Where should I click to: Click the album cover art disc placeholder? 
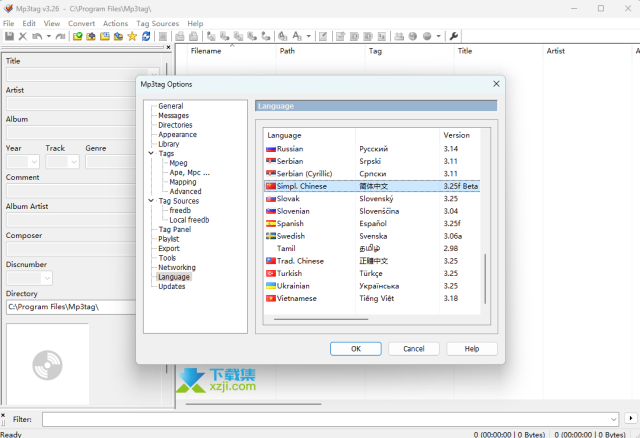pos(47,365)
